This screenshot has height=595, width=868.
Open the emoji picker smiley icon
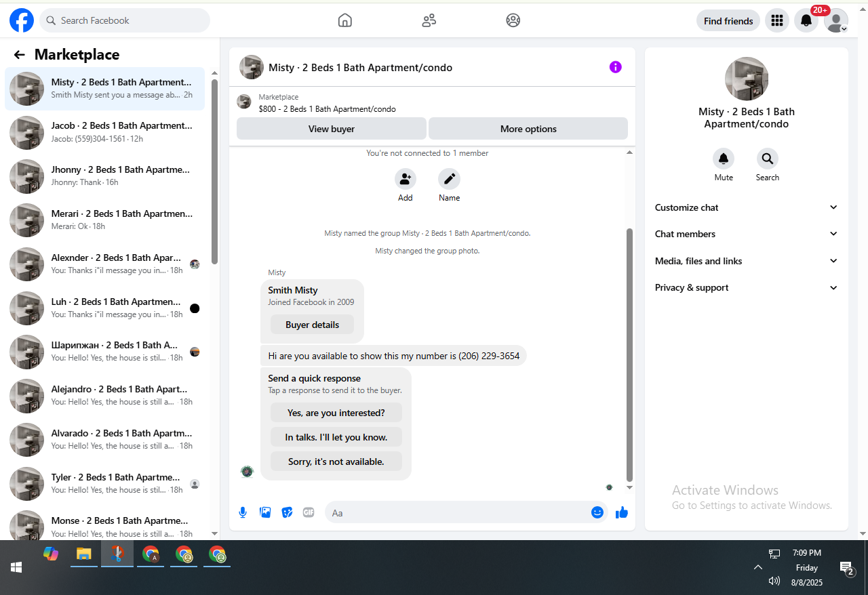point(597,513)
